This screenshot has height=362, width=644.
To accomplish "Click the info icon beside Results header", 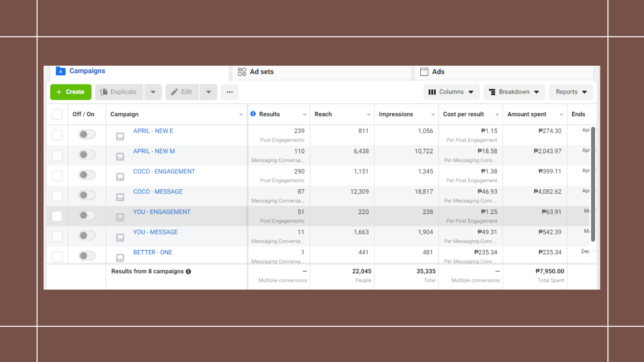I will pyautogui.click(x=253, y=114).
